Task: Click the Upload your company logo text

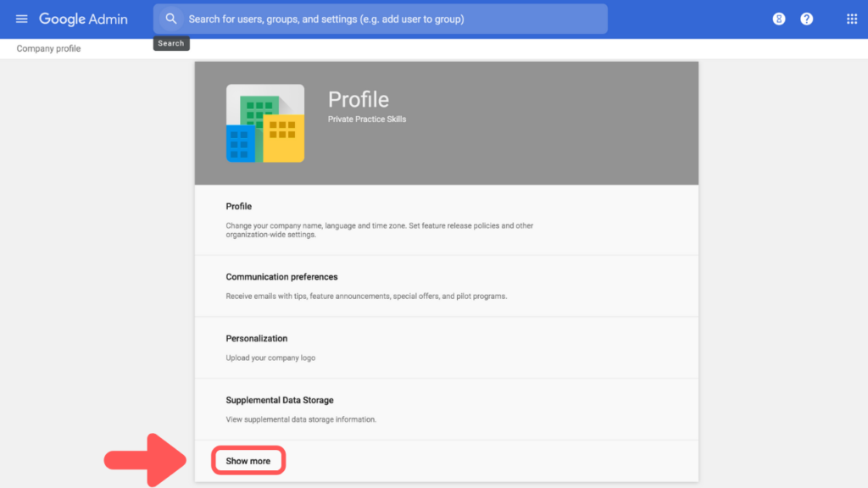Action: click(x=269, y=357)
